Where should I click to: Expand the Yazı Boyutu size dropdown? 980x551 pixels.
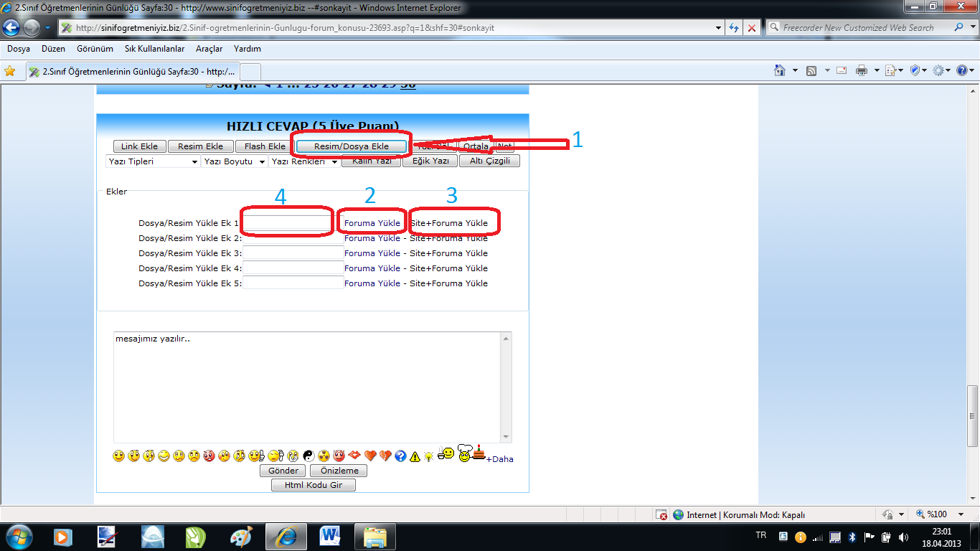tap(234, 161)
